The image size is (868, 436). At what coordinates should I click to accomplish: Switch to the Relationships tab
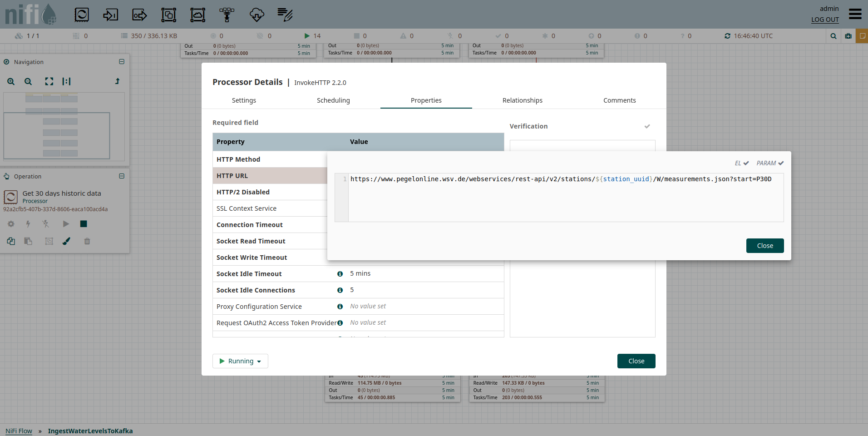[522, 100]
